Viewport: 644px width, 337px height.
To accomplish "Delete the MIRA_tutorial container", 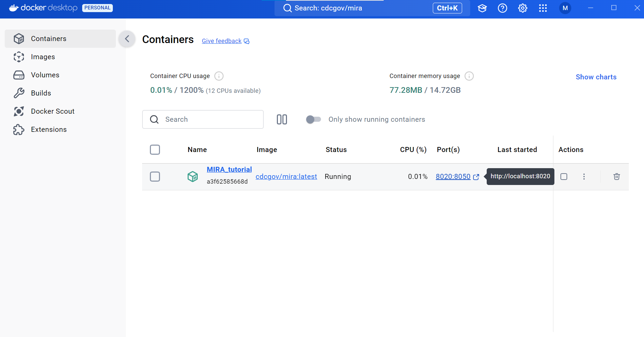I will 617,177.
